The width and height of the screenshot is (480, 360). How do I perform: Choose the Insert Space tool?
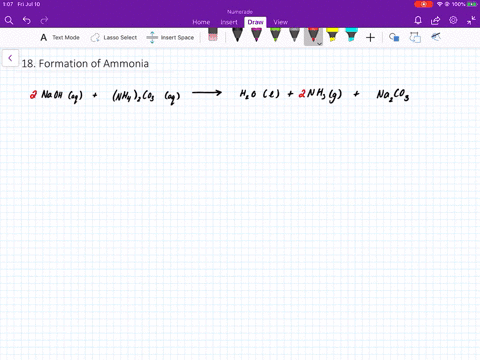click(x=170, y=38)
